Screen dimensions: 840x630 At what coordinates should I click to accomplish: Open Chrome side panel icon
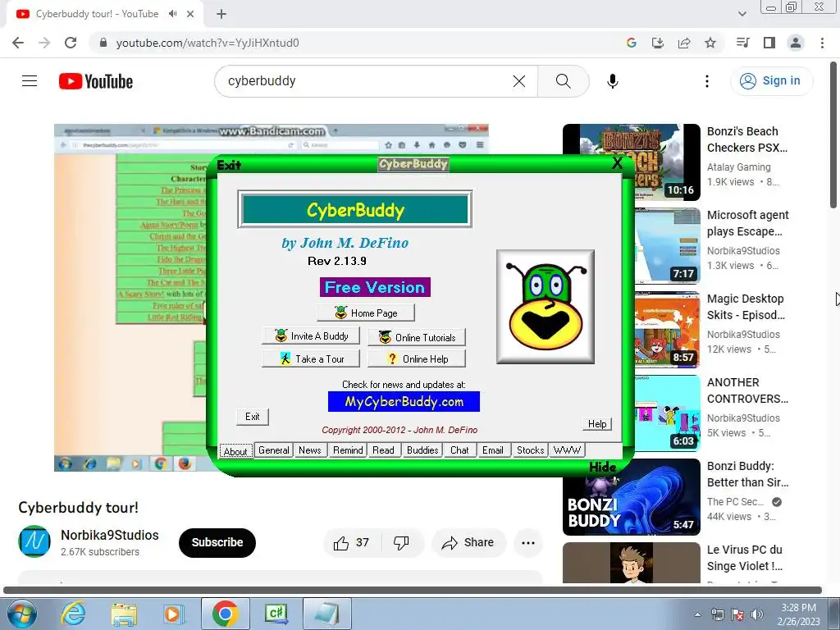point(769,43)
